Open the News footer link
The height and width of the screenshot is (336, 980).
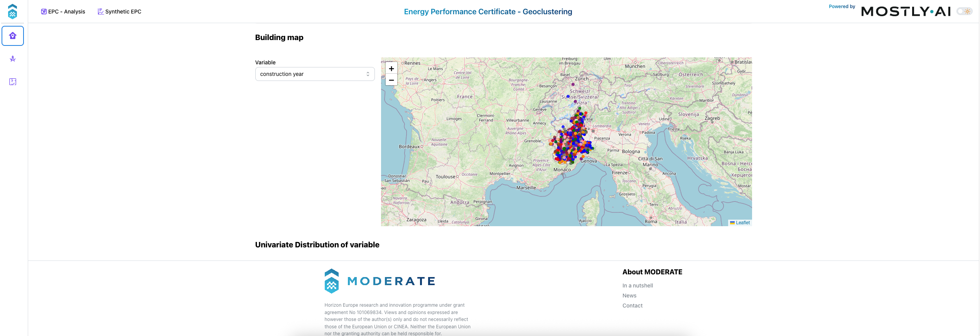click(629, 296)
